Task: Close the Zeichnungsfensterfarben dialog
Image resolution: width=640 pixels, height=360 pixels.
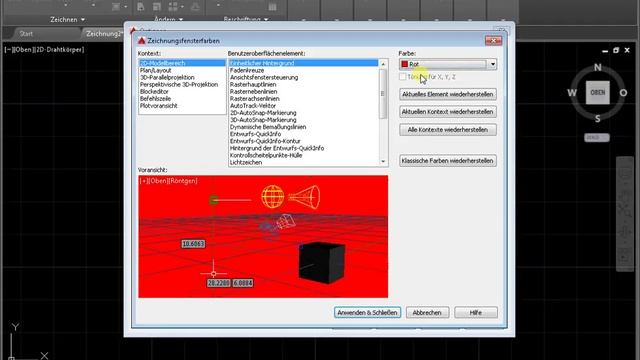Action: (x=493, y=40)
